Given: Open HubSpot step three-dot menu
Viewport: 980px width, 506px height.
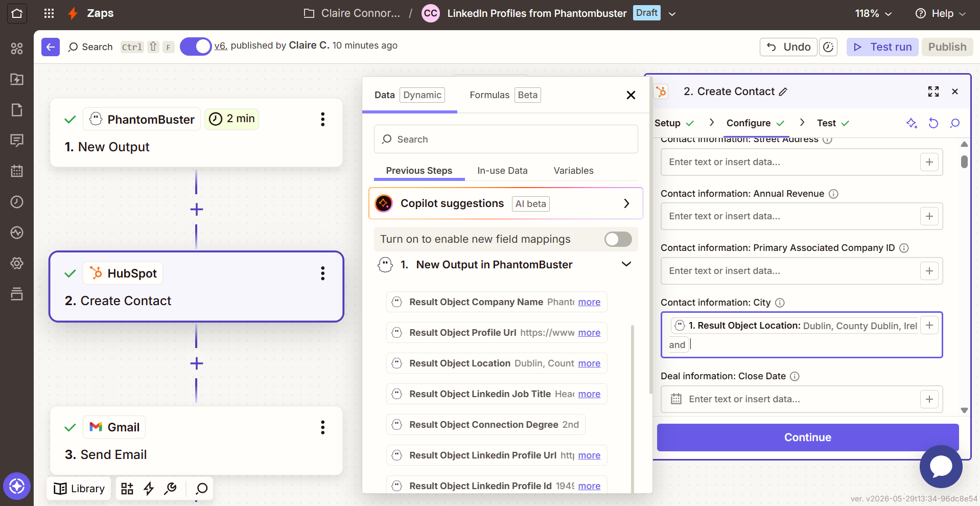Looking at the screenshot, I should click(x=322, y=273).
